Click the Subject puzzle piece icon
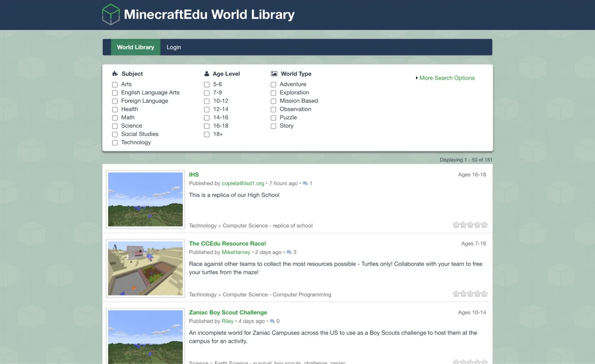This screenshot has height=364, width=595. 115,74
